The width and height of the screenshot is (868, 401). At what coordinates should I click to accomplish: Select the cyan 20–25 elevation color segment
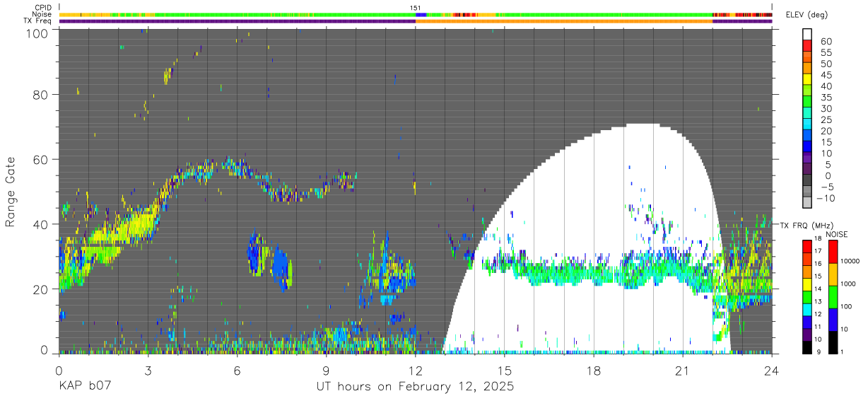click(x=807, y=125)
